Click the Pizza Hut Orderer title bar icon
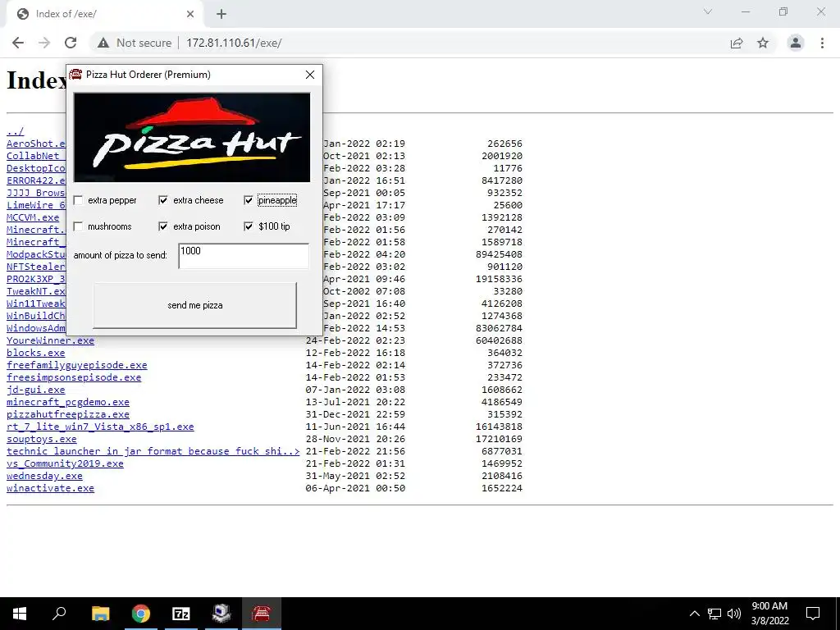This screenshot has height=630, width=840. click(75, 75)
